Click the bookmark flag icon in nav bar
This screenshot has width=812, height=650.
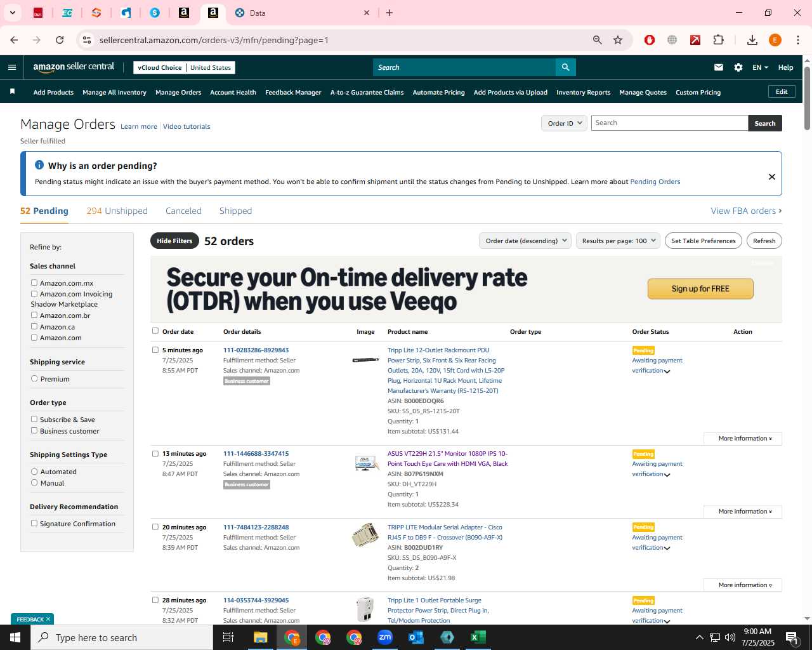[12, 92]
